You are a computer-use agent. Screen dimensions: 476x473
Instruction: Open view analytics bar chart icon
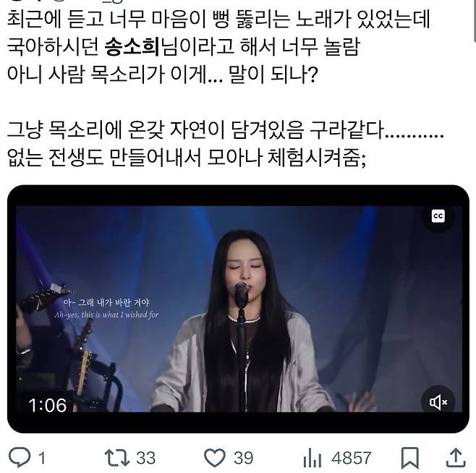(312, 458)
